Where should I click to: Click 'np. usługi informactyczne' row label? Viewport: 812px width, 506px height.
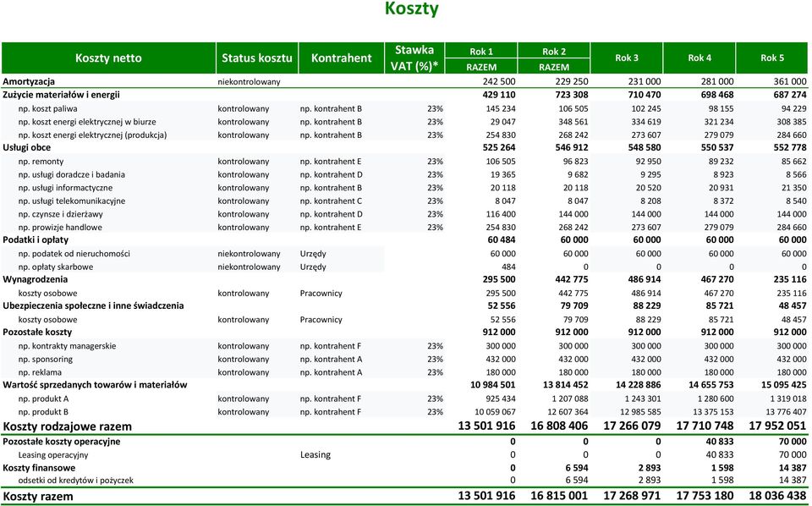click(65, 188)
